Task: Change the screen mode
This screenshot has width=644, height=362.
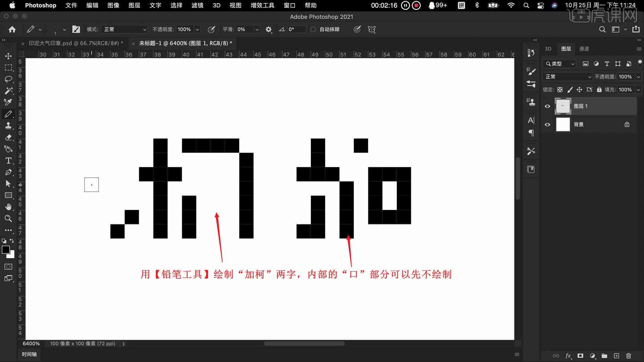Action: click(x=8, y=278)
